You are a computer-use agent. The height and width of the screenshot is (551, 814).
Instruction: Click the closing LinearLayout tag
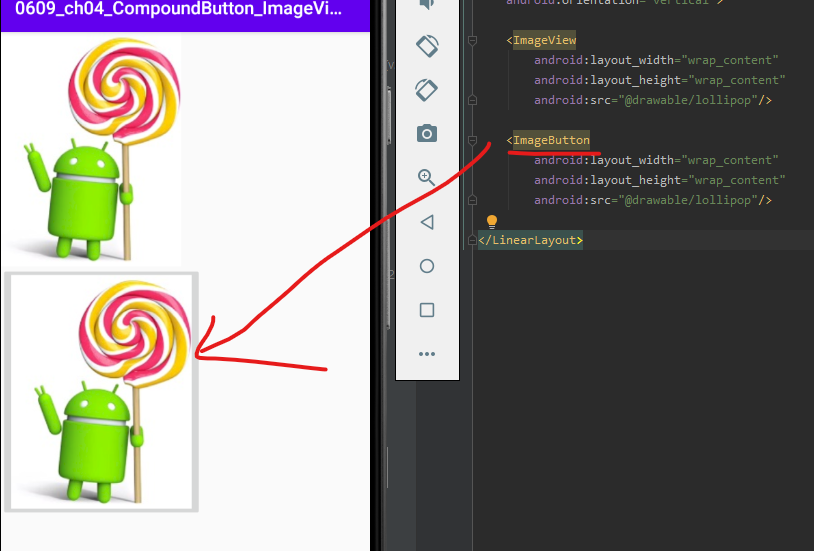(530, 240)
